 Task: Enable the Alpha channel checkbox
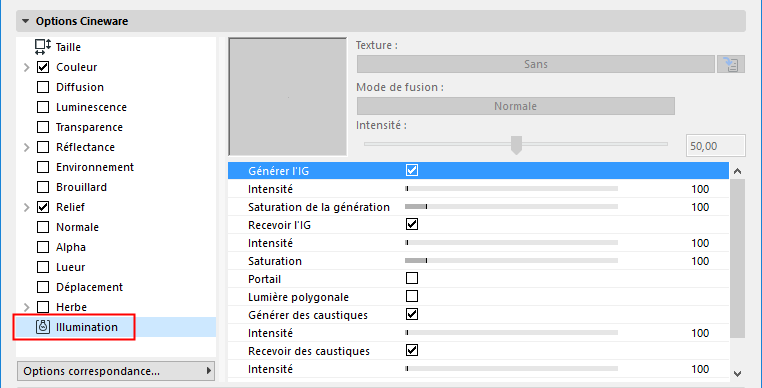pyautogui.click(x=43, y=247)
